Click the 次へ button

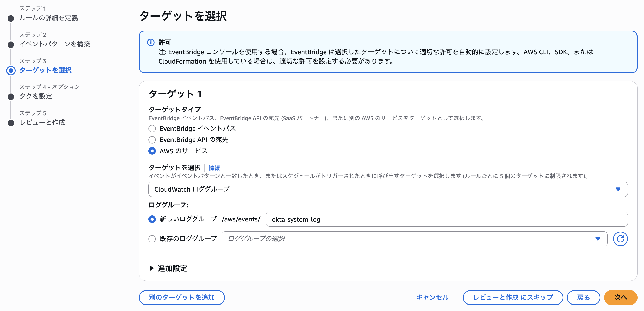pos(621,298)
